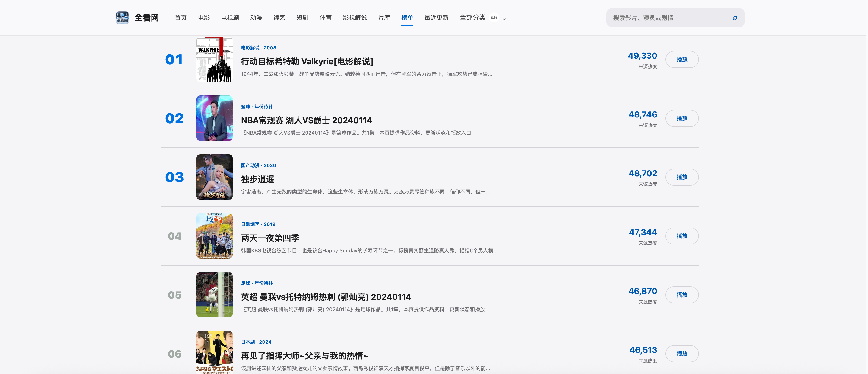
Task: Click the rank number 06
Action: (174, 354)
